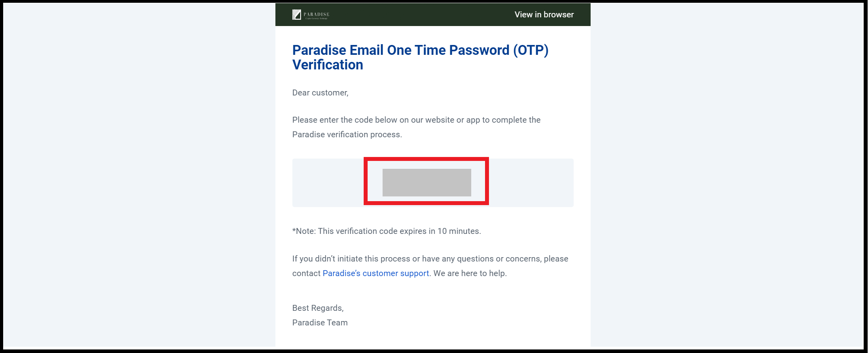Click the 'If you didn't initiate' sentence
The image size is (868, 353).
[x=430, y=259]
